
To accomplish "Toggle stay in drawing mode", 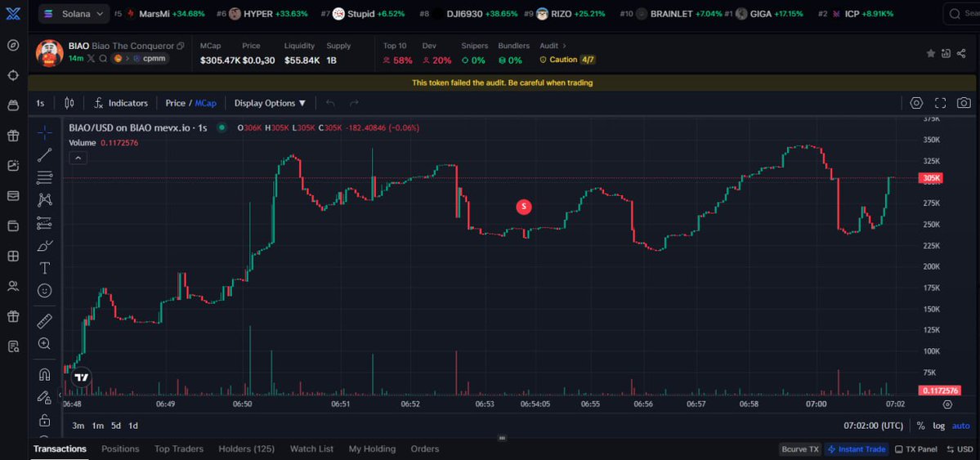I will point(44,397).
